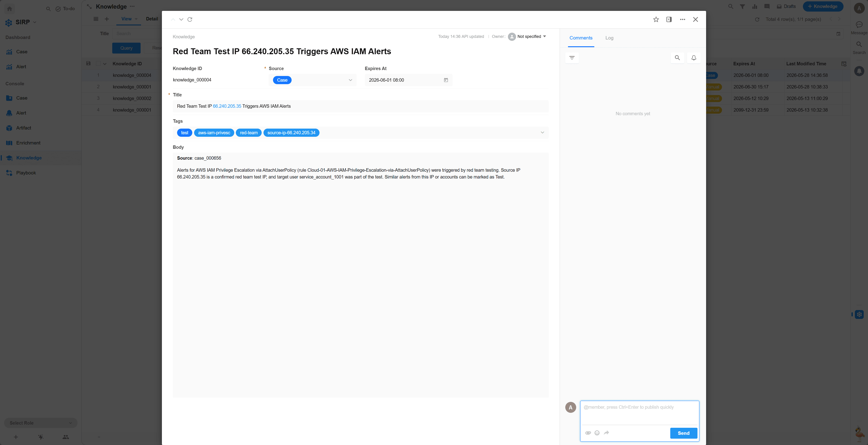The height and width of the screenshot is (445, 868).
Task: Switch to the Log tab
Action: (609, 38)
